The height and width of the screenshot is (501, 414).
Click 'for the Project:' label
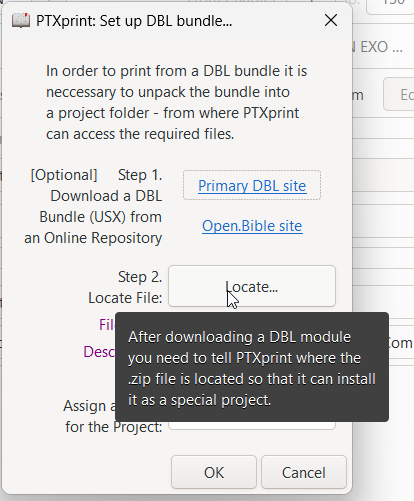[114, 427]
